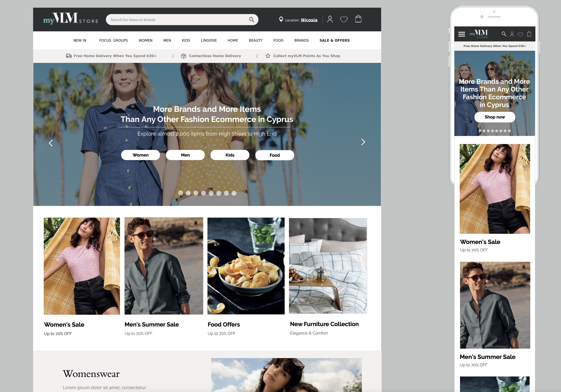Click the Men hero button
The height and width of the screenshot is (392, 561).
185,155
